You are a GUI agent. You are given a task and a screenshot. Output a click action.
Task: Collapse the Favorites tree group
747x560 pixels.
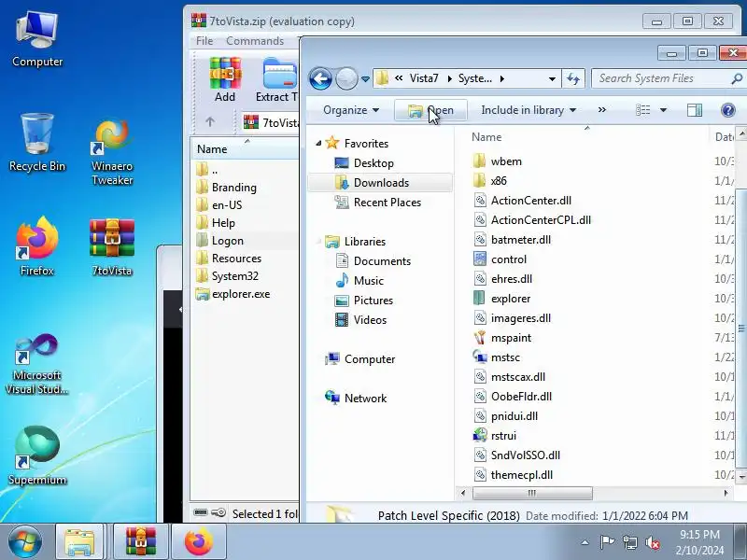318,143
